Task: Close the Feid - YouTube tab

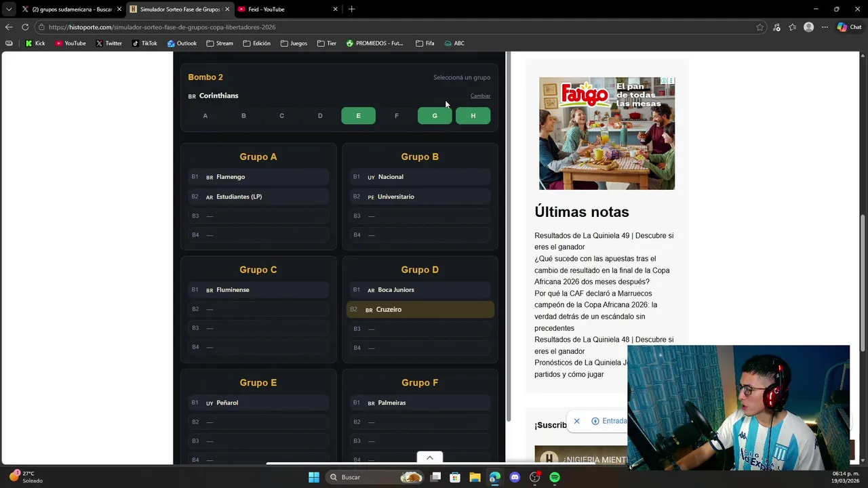Action: pyautogui.click(x=335, y=9)
